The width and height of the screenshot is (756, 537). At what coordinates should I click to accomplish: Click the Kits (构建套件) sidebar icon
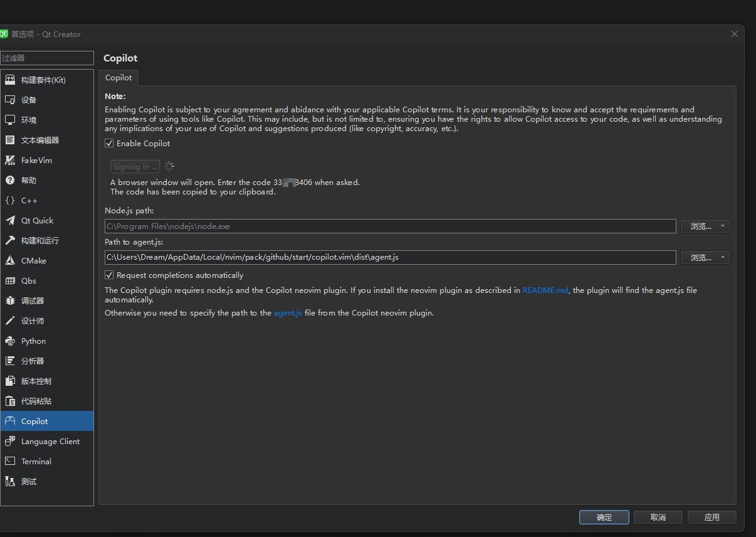click(x=10, y=80)
